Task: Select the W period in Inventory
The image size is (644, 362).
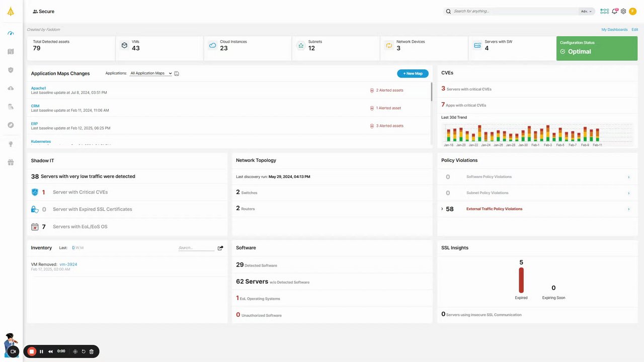Action: tap(77, 248)
